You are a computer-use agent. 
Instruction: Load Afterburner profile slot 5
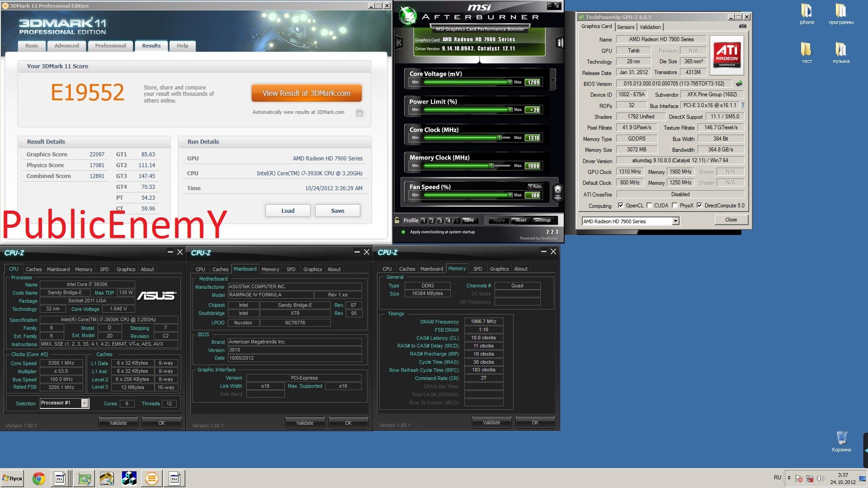tap(457, 221)
